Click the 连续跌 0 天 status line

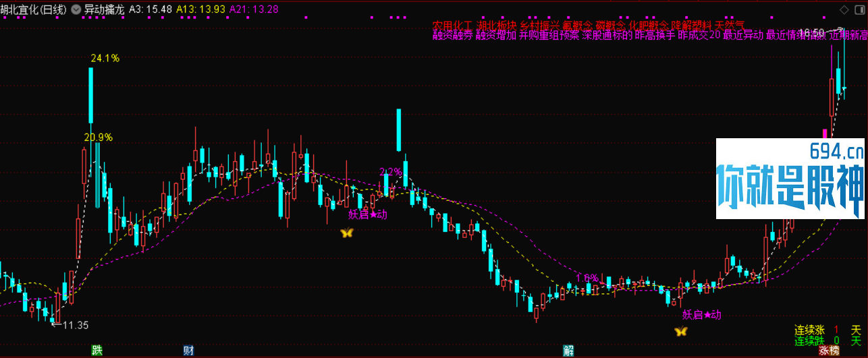tap(828, 340)
